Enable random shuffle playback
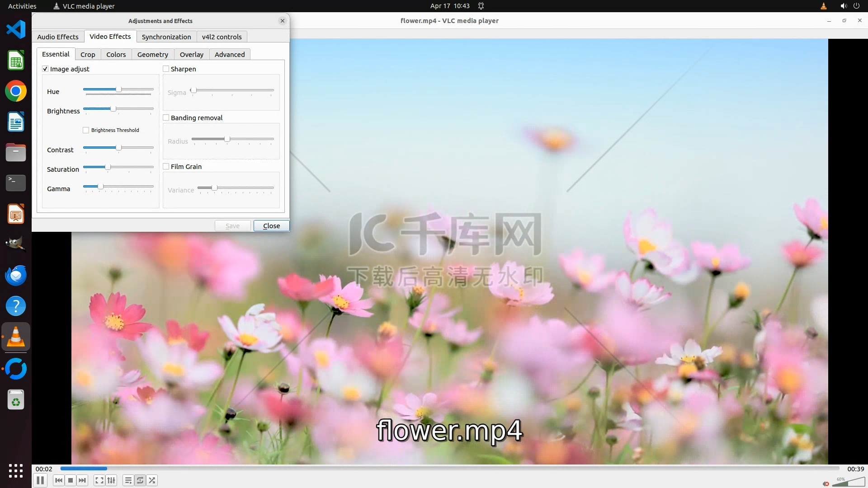 (152, 480)
